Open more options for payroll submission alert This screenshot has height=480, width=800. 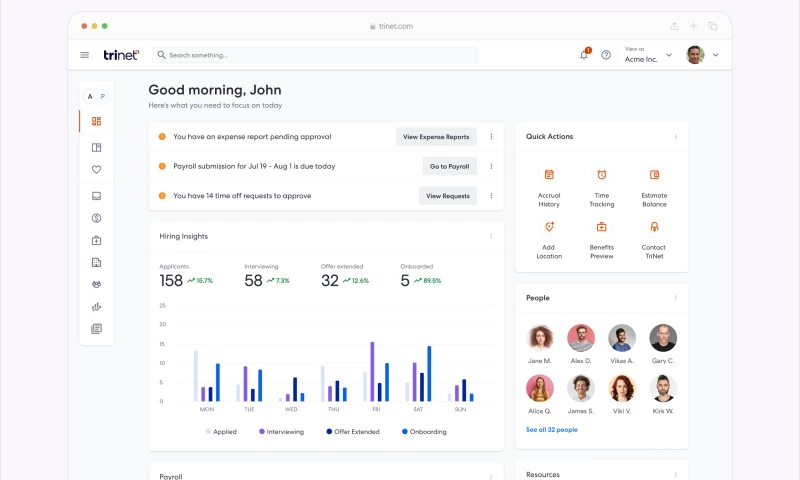click(491, 166)
